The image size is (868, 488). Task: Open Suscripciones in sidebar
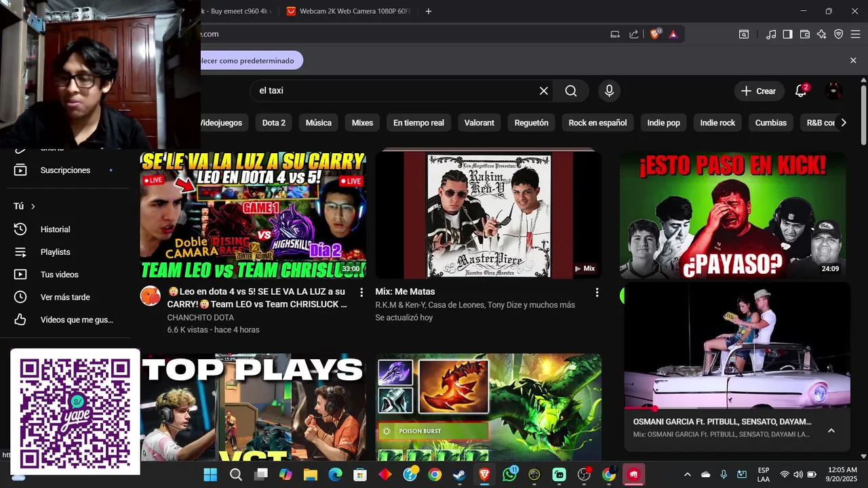65,170
